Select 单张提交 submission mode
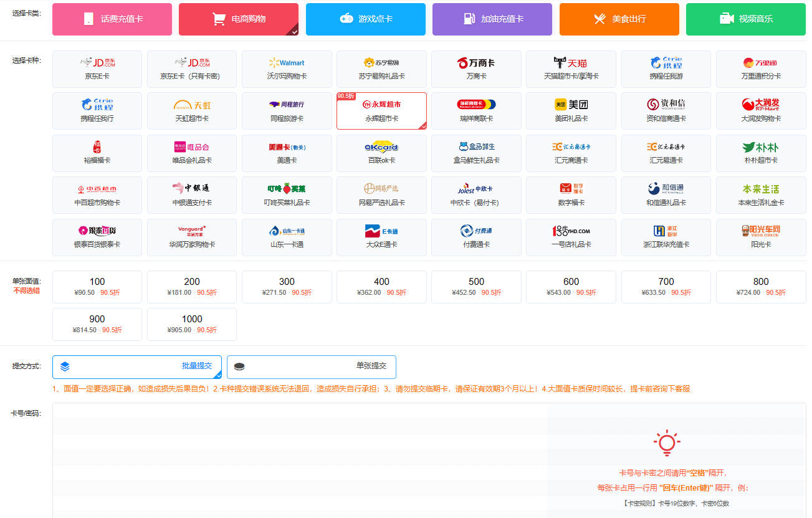The width and height of the screenshot is (812, 518). point(312,367)
